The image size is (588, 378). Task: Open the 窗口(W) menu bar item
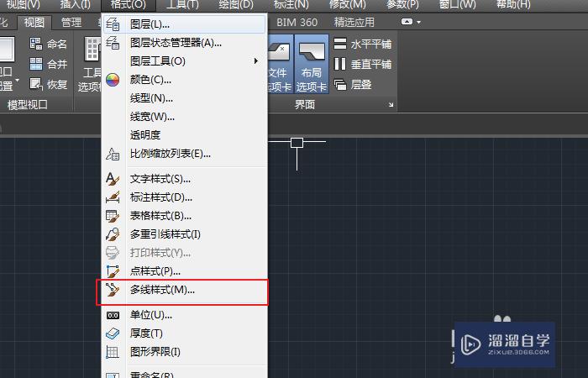click(x=457, y=4)
